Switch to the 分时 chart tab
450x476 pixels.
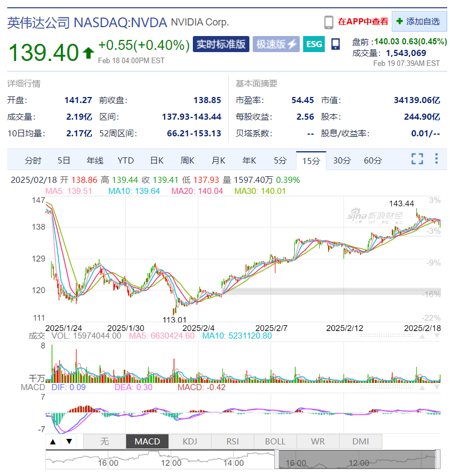(x=33, y=160)
